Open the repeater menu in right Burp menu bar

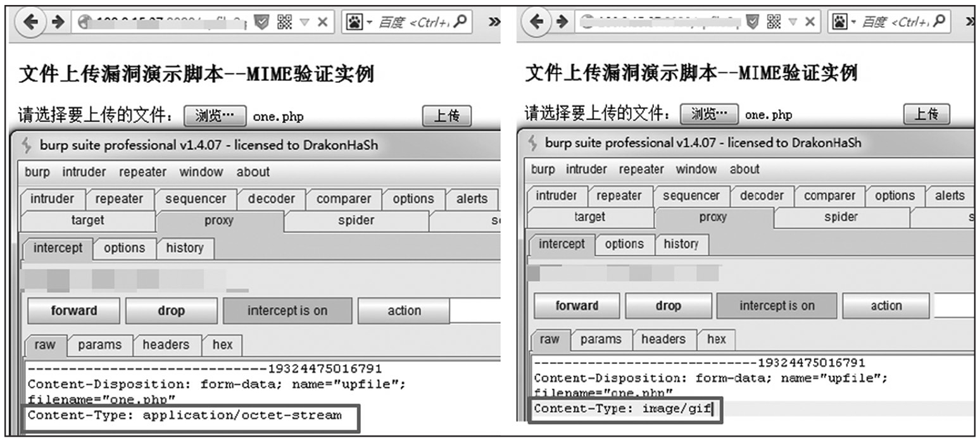click(x=641, y=170)
